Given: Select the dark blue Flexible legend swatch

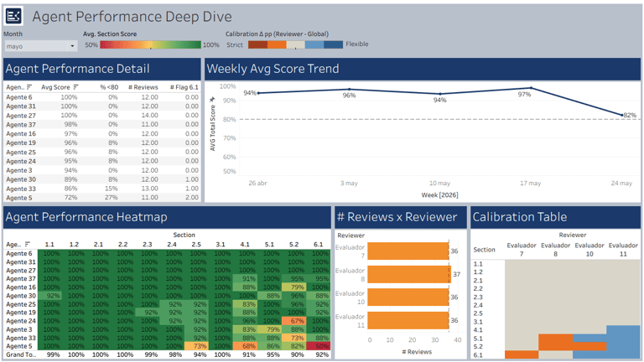Looking at the screenshot, I should [x=334, y=44].
